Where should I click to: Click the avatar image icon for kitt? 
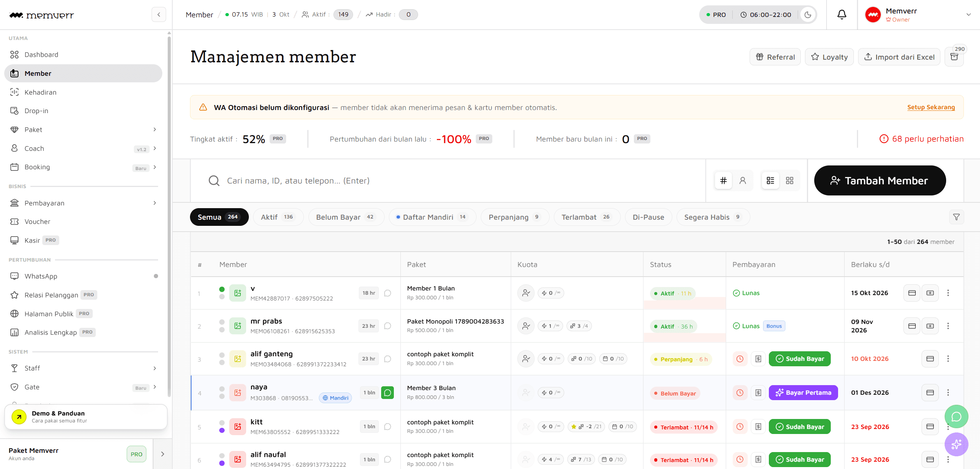coord(238,427)
